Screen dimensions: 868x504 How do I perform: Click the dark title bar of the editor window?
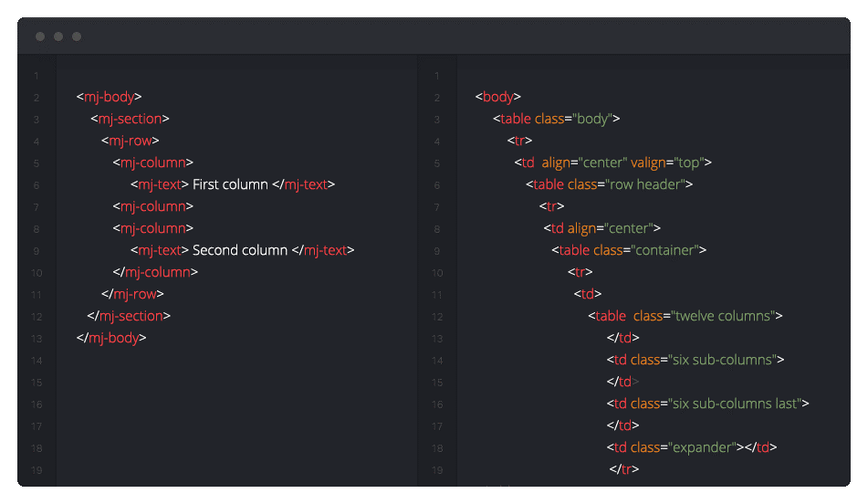456,37
